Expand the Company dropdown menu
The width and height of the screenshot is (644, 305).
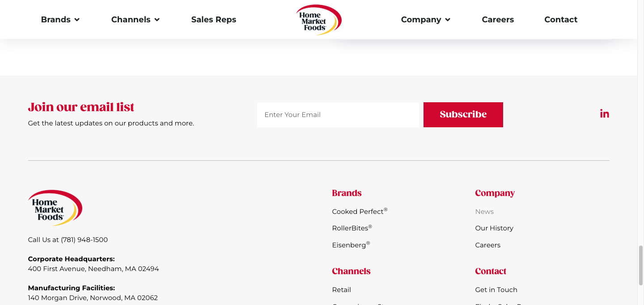click(425, 20)
